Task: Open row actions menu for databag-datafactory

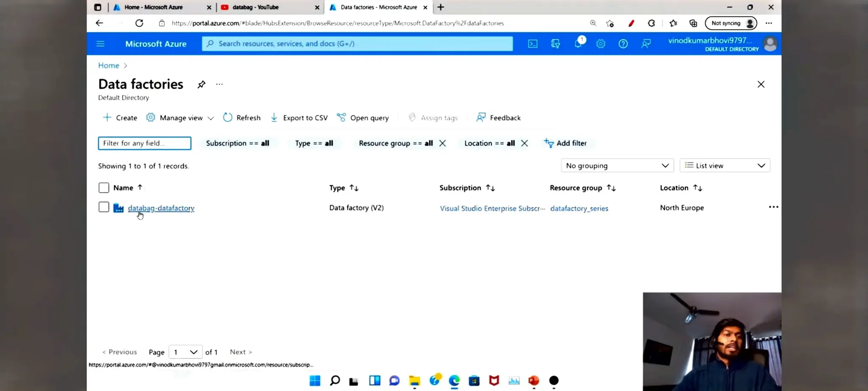Action: click(x=773, y=207)
